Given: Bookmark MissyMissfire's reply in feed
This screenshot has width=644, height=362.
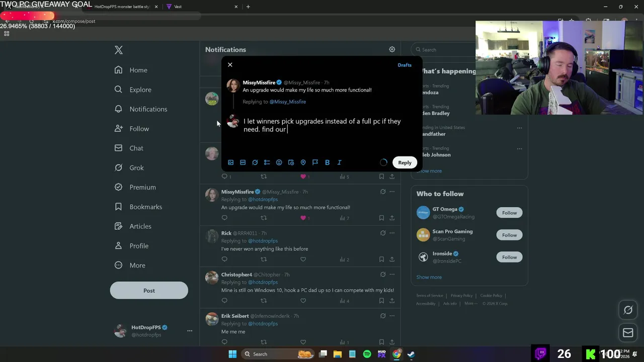Looking at the screenshot, I should point(381,218).
